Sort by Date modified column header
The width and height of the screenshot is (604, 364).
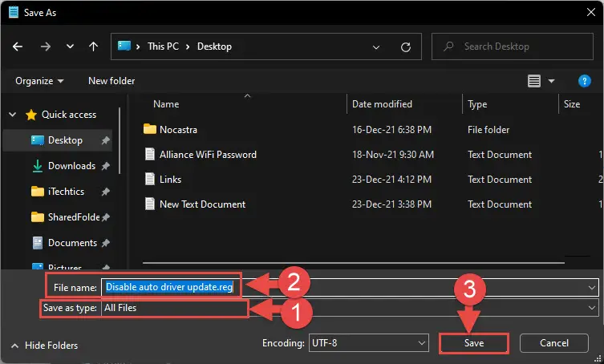click(382, 104)
